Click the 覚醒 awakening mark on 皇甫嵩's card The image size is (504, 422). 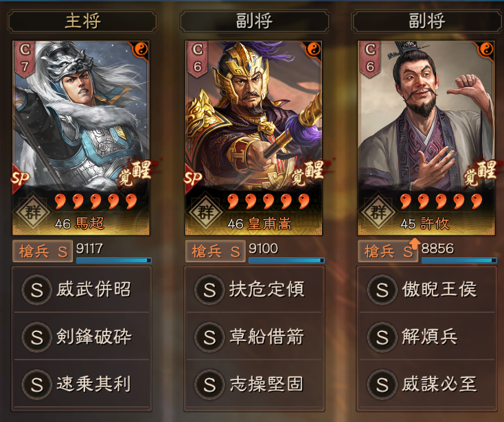pos(308,173)
